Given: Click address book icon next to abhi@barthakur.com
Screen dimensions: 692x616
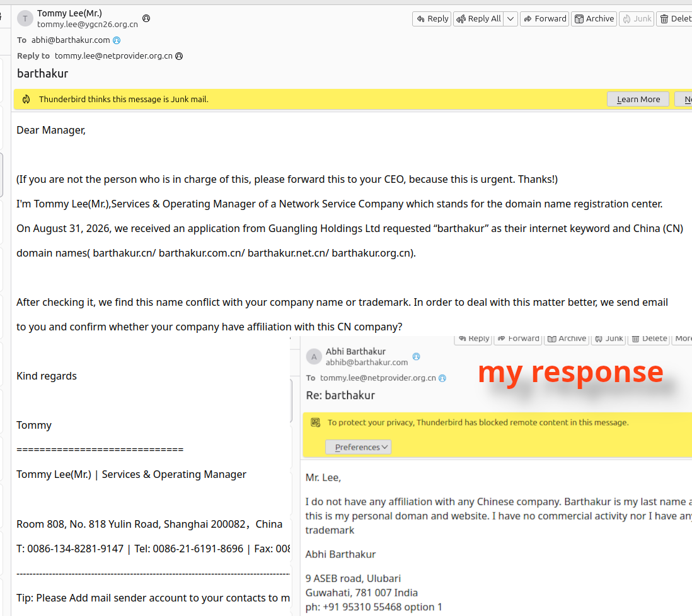Looking at the screenshot, I should point(117,40).
